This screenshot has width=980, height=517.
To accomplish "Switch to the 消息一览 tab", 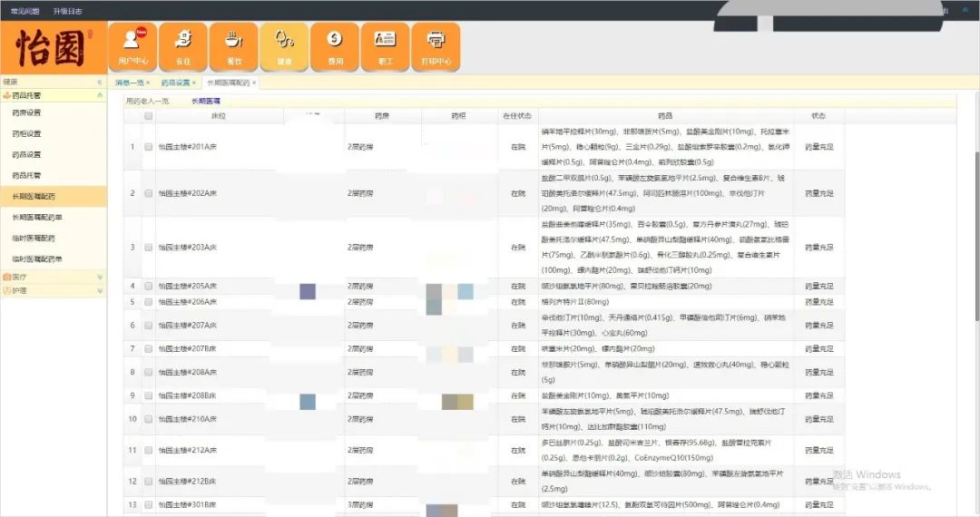I will coord(130,83).
